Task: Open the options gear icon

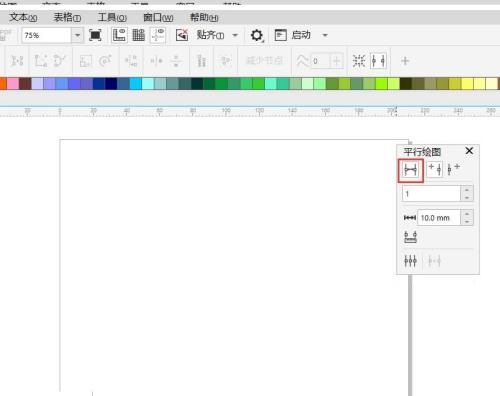Action: click(257, 35)
